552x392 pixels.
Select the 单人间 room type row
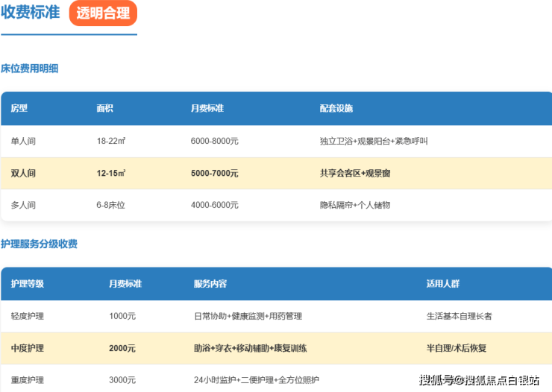(23, 141)
